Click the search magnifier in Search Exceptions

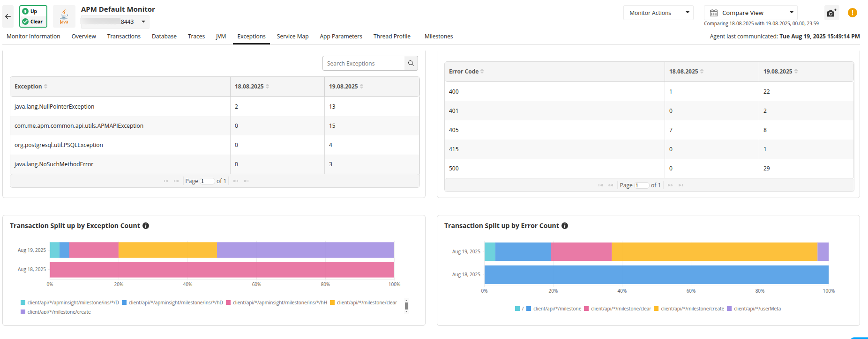[411, 63]
